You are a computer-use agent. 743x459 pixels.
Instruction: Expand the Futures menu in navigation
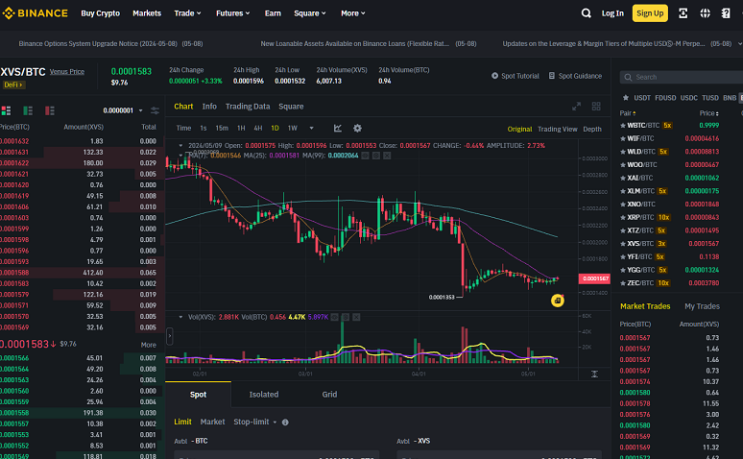[233, 13]
